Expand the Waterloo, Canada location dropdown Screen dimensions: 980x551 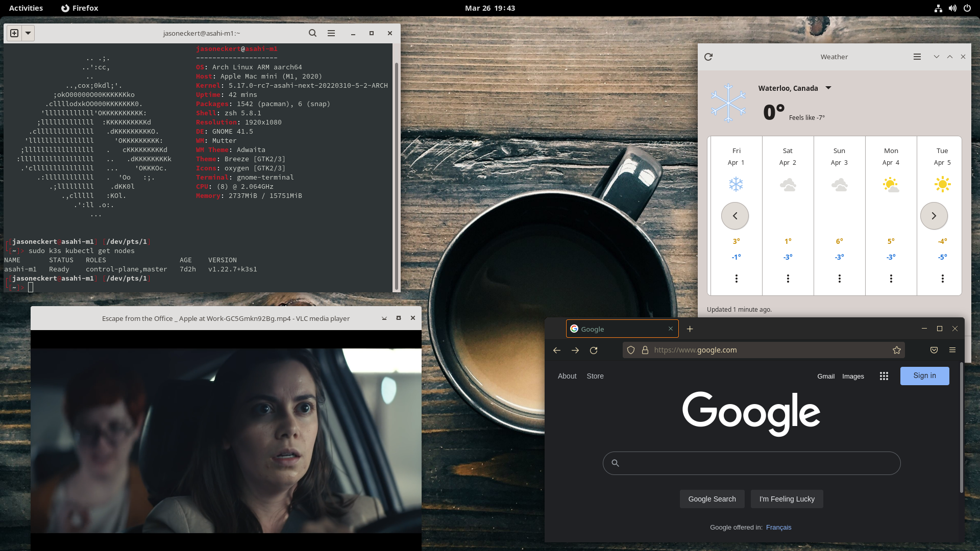(x=828, y=88)
